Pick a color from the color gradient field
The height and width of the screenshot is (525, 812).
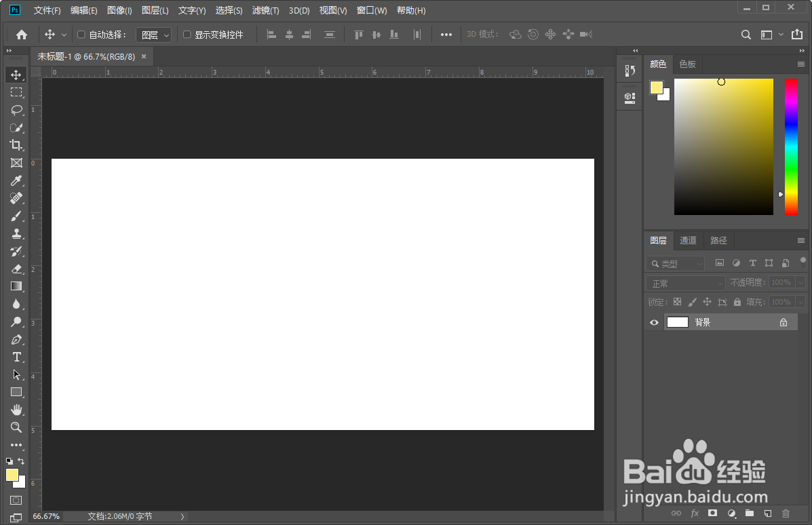(x=723, y=147)
